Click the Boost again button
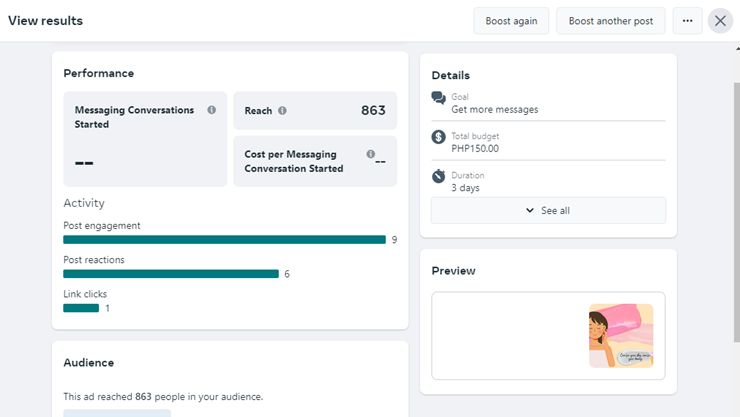This screenshot has height=417, width=740. click(511, 21)
